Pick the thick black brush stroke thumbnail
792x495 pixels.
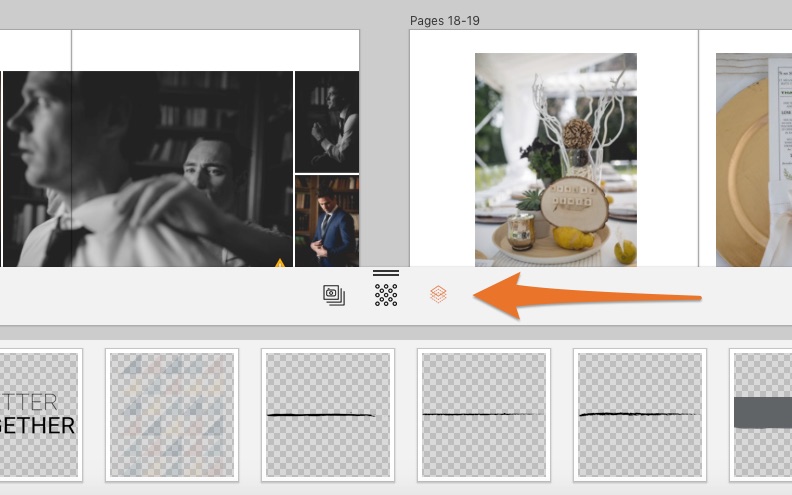[328, 415]
